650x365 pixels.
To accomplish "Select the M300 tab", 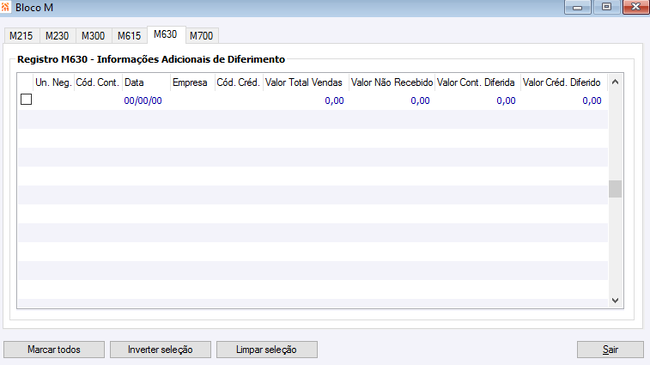I will click(93, 36).
